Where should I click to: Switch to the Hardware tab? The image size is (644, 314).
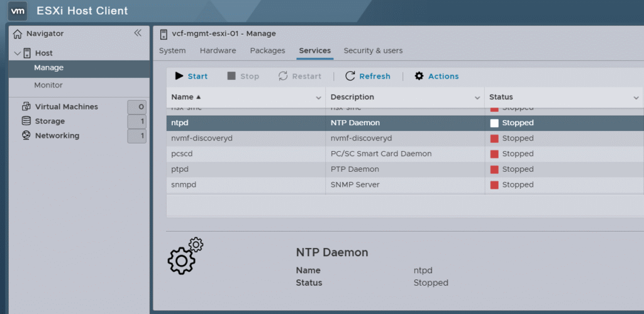pos(218,50)
